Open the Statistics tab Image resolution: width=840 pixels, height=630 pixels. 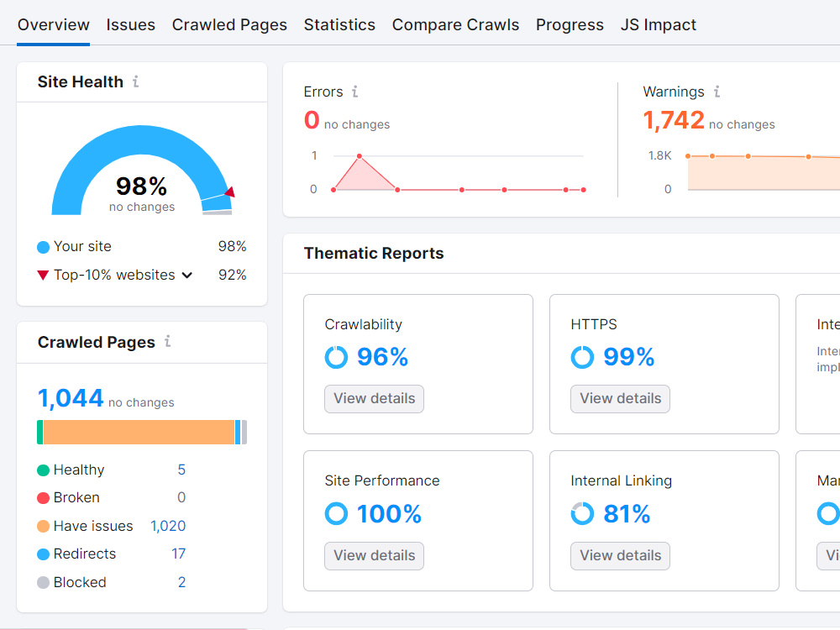click(x=339, y=24)
